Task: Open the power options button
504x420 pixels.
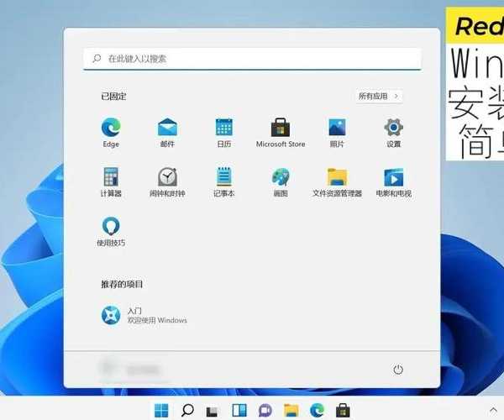Action: point(398,370)
